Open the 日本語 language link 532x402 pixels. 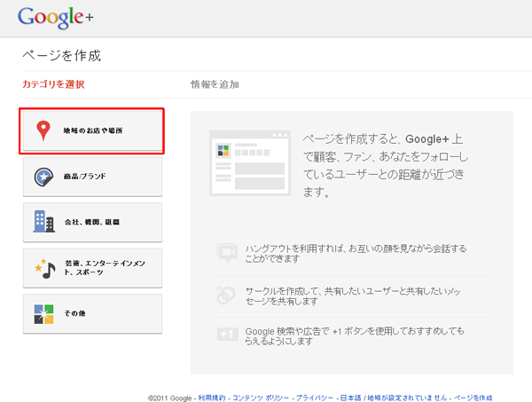click(x=351, y=398)
